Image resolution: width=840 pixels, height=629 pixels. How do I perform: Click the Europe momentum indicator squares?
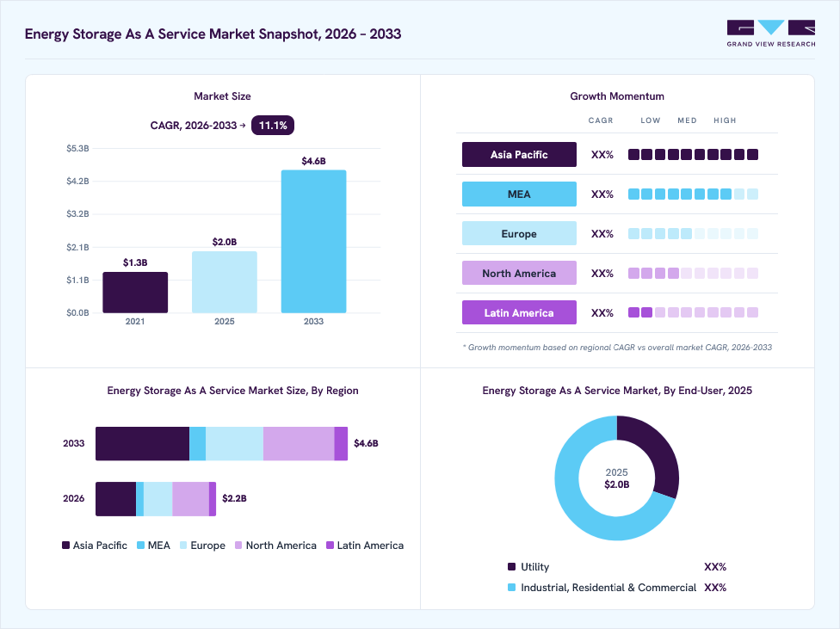click(x=693, y=233)
